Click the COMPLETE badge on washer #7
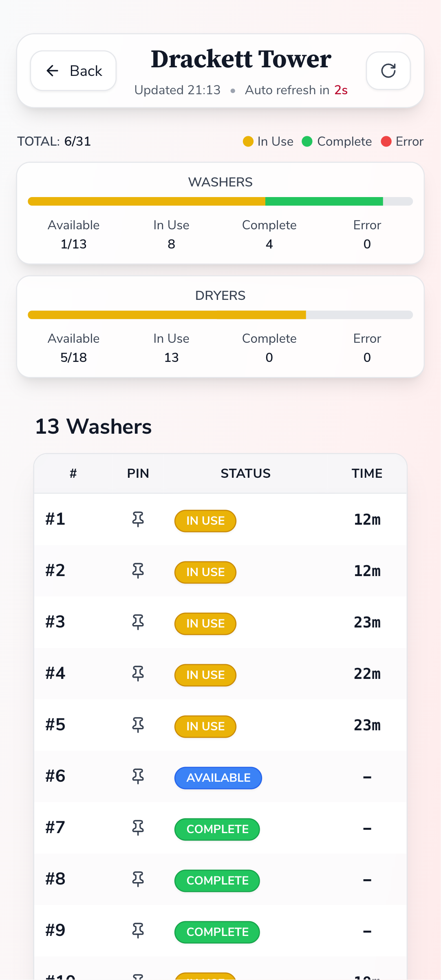This screenshot has width=441, height=980. coord(217,829)
